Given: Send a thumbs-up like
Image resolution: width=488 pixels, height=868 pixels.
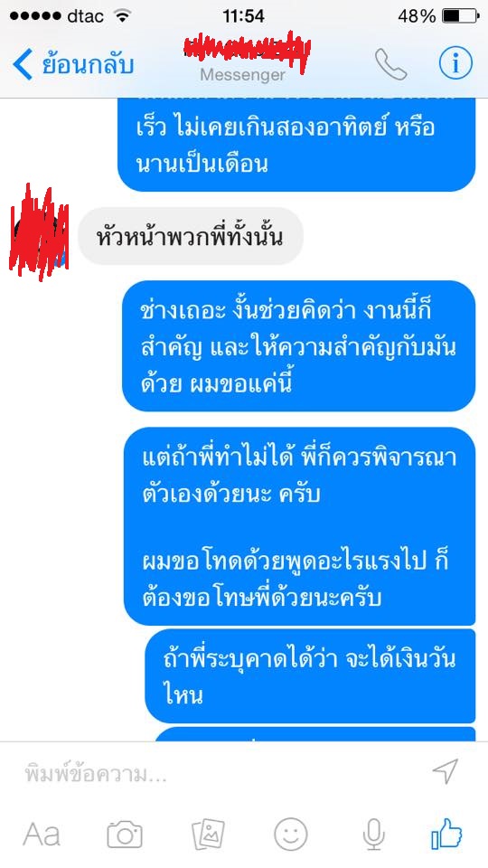Looking at the screenshot, I should tap(447, 833).
